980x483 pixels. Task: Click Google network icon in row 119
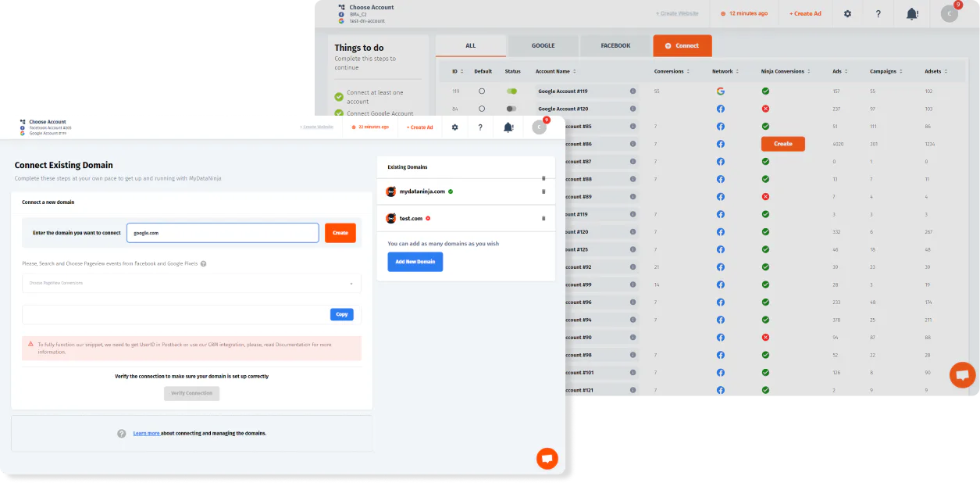(721, 91)
